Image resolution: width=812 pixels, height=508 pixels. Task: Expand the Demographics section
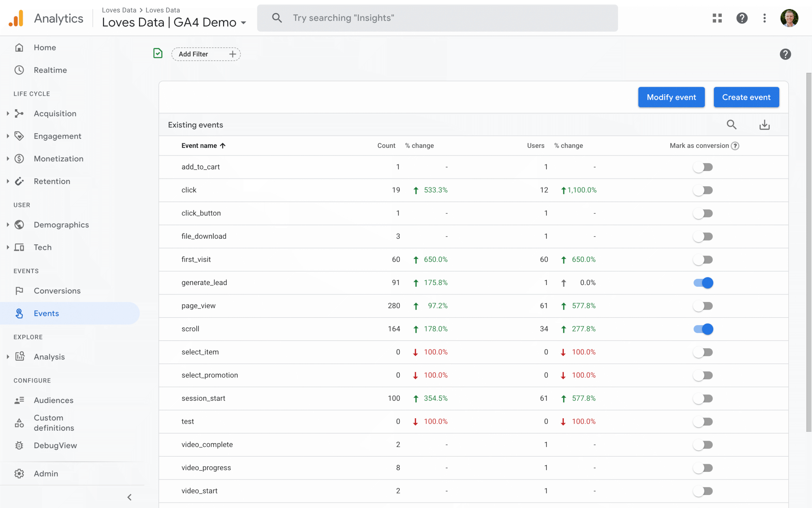(61, 225)
